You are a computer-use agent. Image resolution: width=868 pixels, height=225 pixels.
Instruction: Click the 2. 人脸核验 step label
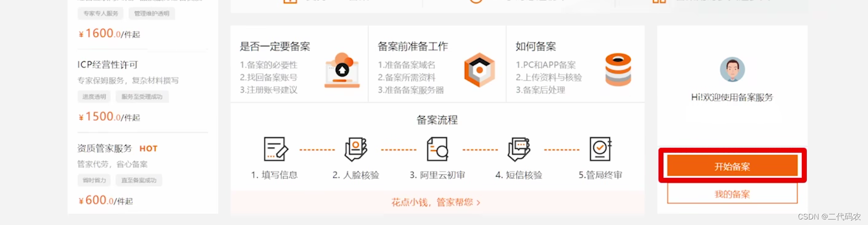(x=356, y=175)
